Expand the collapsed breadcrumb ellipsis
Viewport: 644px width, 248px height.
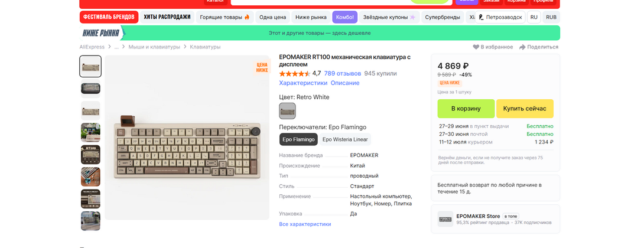coord(116,47)
